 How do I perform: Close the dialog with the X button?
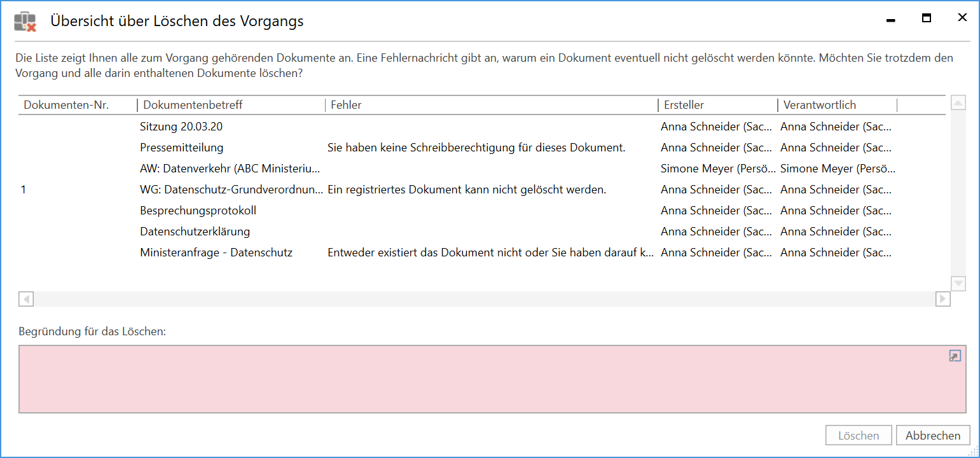(962, 18)
